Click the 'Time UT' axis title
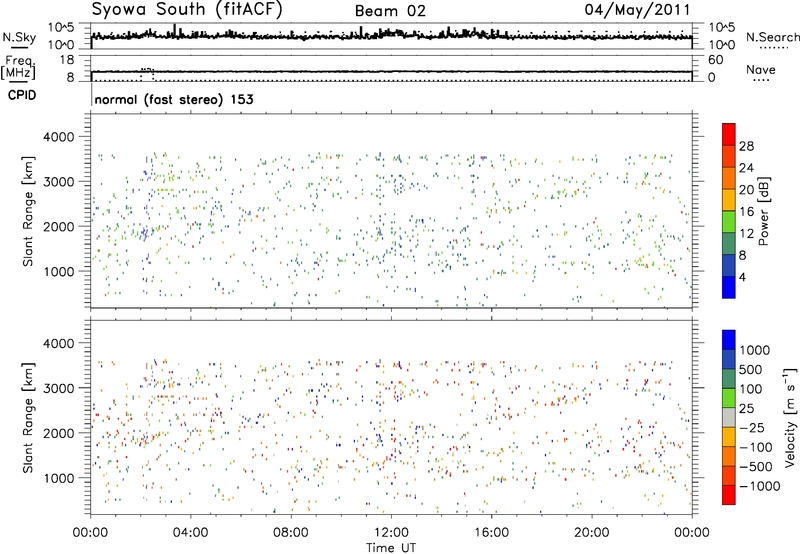This screenshot has height=554, width=800. [391, 548]
